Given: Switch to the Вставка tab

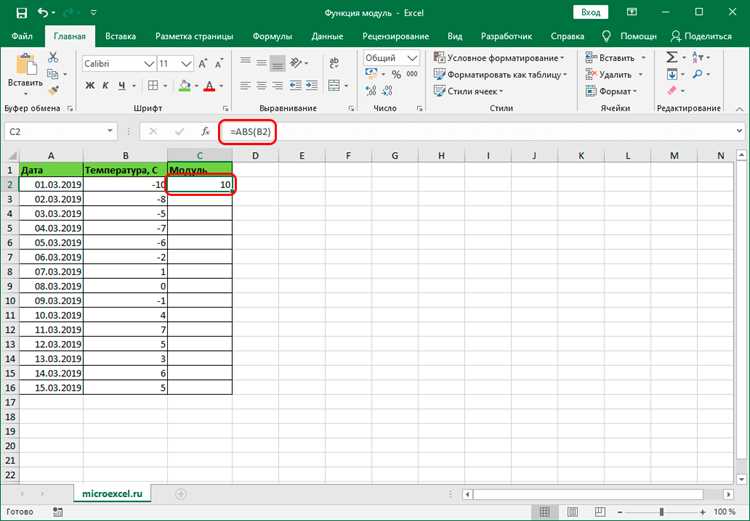Looking at the screenshot, I should (x=121, y=36).
